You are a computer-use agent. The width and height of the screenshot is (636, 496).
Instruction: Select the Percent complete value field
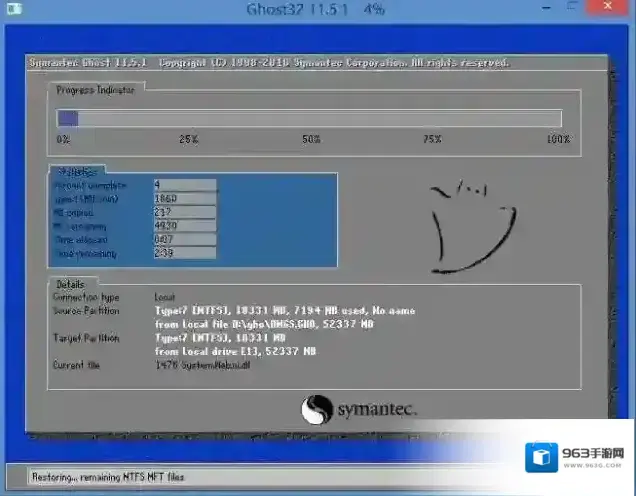coord(184,185)
